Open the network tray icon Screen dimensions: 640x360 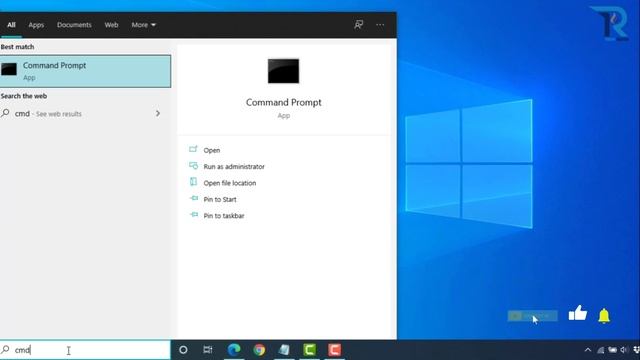click(x=600, y=350)
